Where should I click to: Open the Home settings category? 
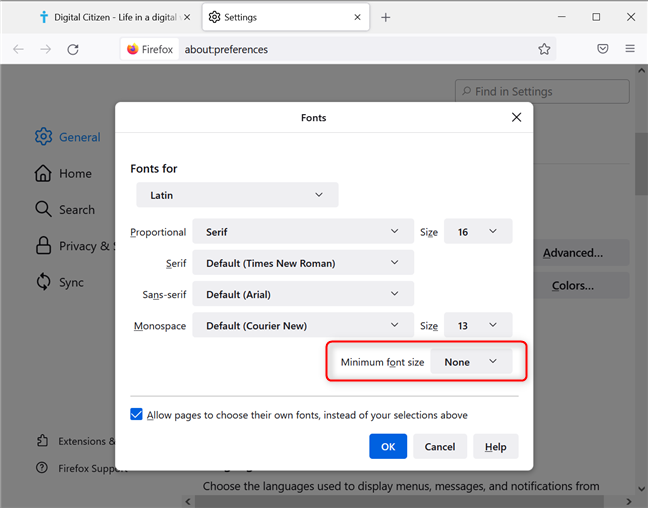pyautogui.click(x=63, y=173)
